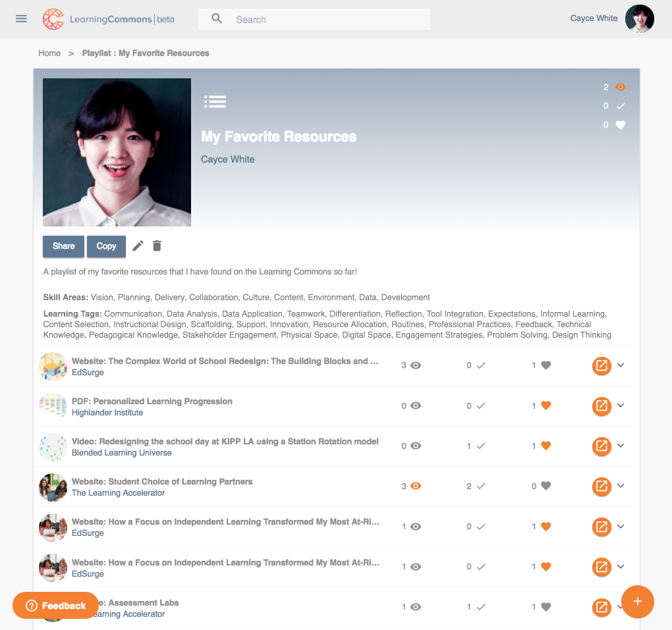Image resolution: width=672 pixels, height=630 pixels.
Task: Open the Highlander Institute link
Action: tap(107, 412)
